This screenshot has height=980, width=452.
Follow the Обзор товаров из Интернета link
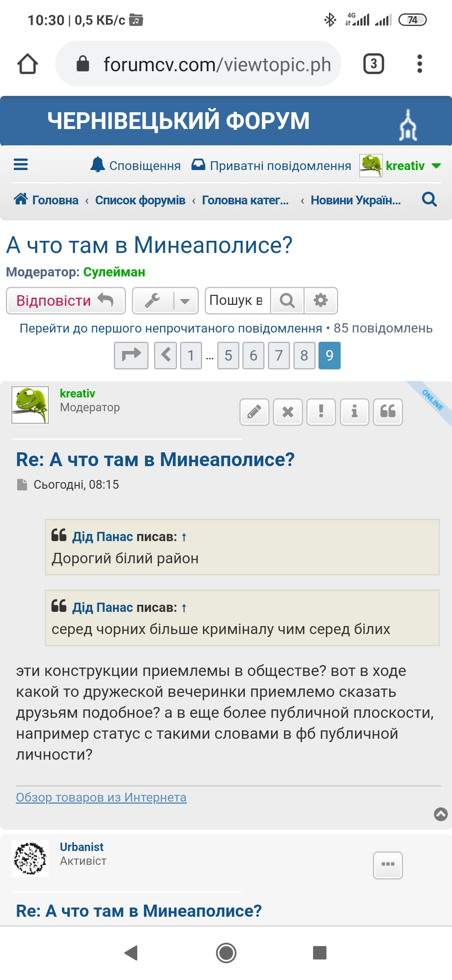(x=101, y=797)
